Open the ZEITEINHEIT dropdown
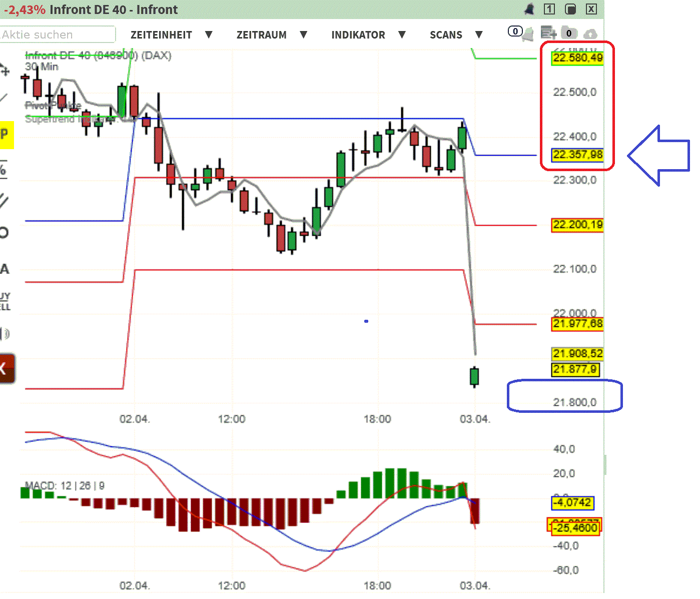This screenshot has height=599, width=700. (x=161, y=35)
